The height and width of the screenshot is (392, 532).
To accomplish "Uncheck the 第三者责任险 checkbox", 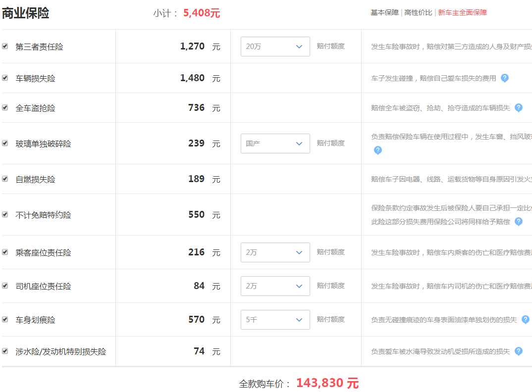I will pyautogui.click(x=5, y=46).
